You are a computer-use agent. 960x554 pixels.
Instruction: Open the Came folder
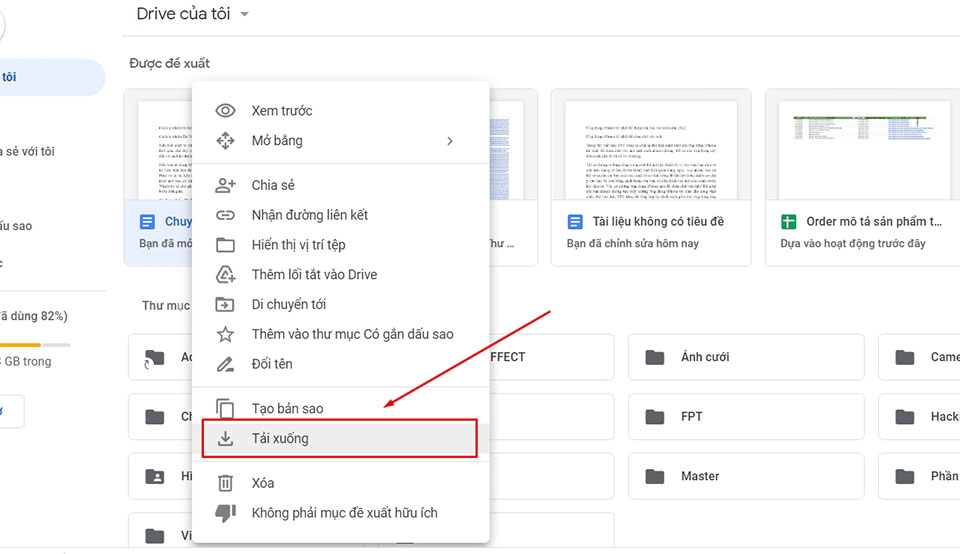[919, 357]
